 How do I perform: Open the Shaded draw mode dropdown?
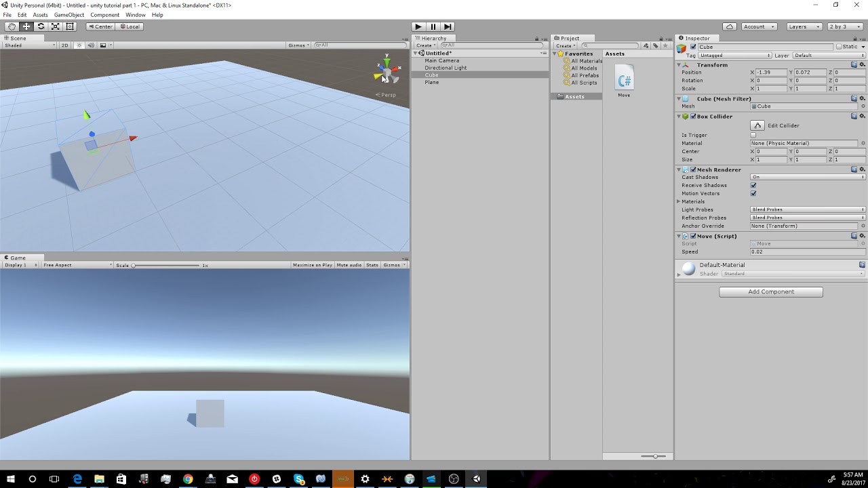[x=30, y=45]
